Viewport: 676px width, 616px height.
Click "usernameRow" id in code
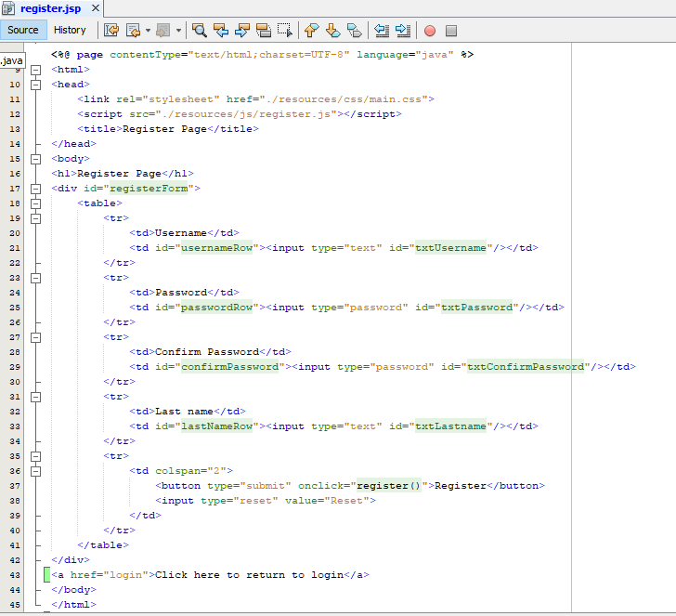pyautogui.click(x=216, y=248)
